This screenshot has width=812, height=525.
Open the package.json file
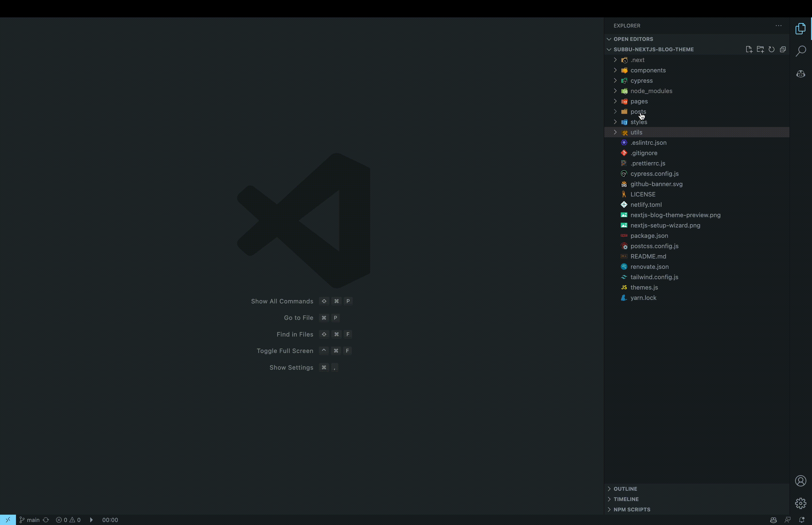649,235
